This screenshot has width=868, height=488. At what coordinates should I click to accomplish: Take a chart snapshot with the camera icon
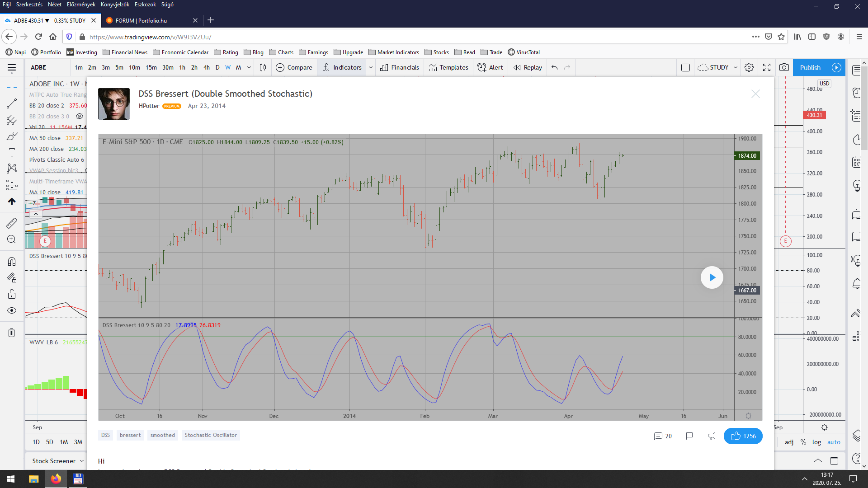(784, 67)
